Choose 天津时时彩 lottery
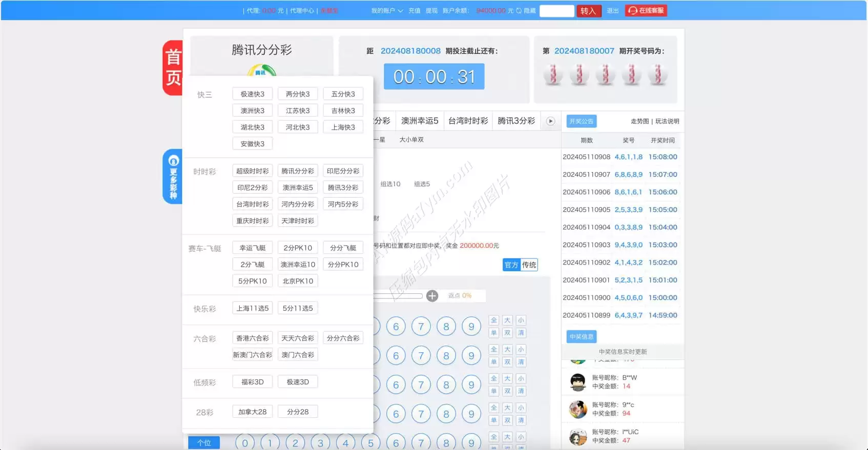868x450 pixels. [298, 221]
